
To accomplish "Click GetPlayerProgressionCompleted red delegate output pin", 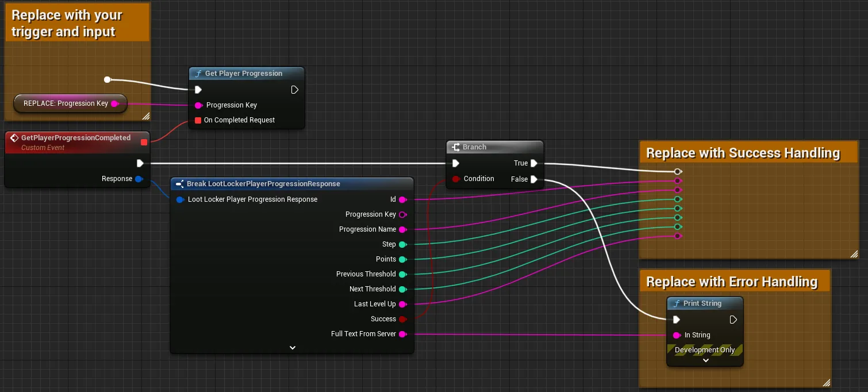I will 144,142.
